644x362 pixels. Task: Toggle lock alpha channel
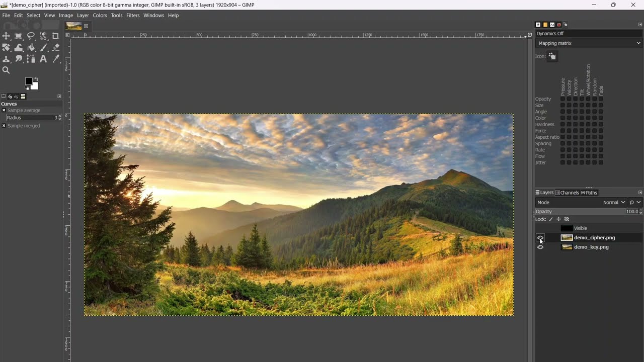click(567, 219)
